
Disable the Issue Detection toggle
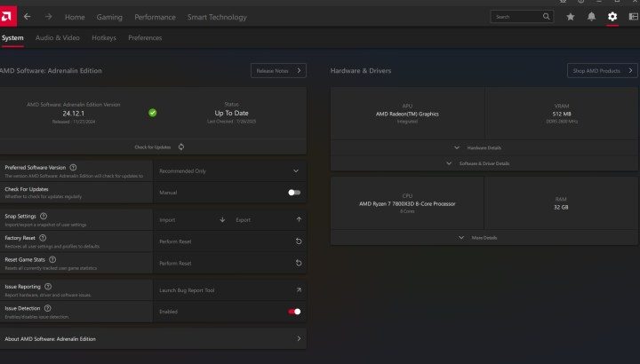click(x=294, y=312)
